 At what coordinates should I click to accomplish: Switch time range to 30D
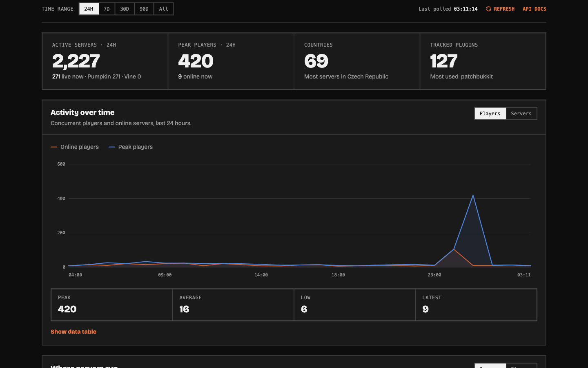(x=125, y=9)
